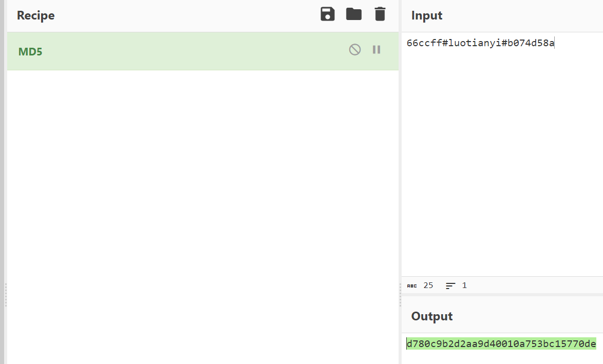Click the dotted resize handle left of Recipe
Screen dimensions: 603x364
6,295
